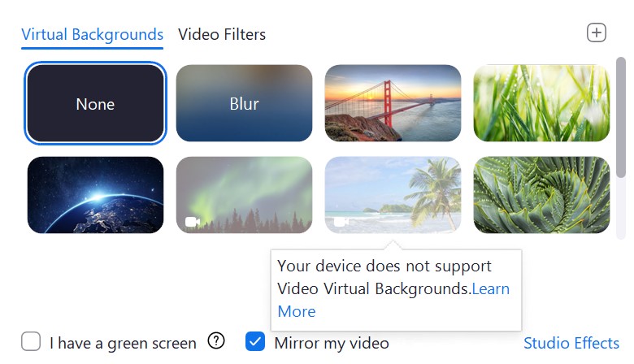Pick the Earth from space background
Image resolution: width=634 pixels, height=364 pixels.
95,195
